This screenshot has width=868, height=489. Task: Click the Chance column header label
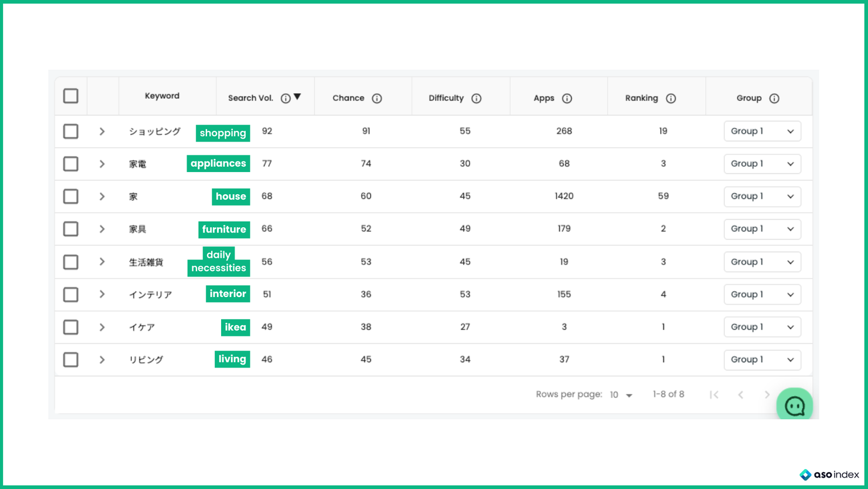(x=348, y=98)
